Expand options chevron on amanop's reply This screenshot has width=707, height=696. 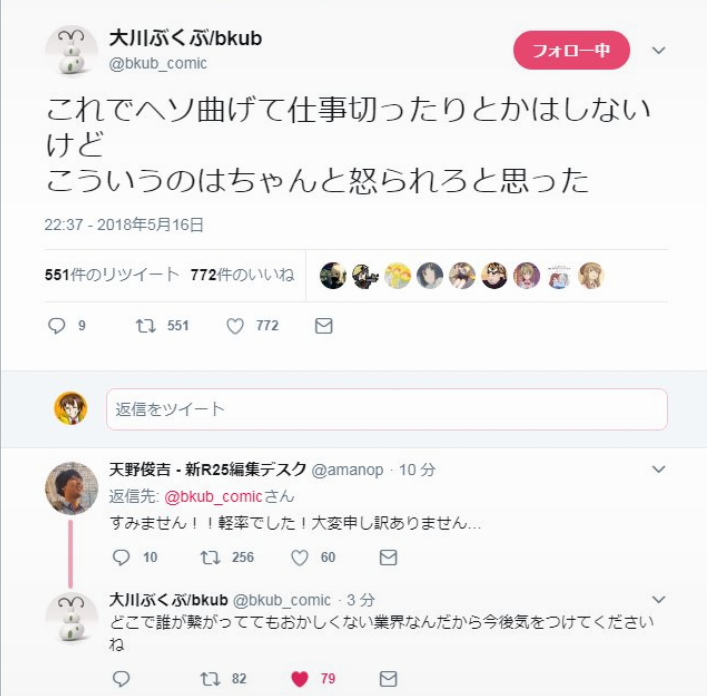pos(659,469)
